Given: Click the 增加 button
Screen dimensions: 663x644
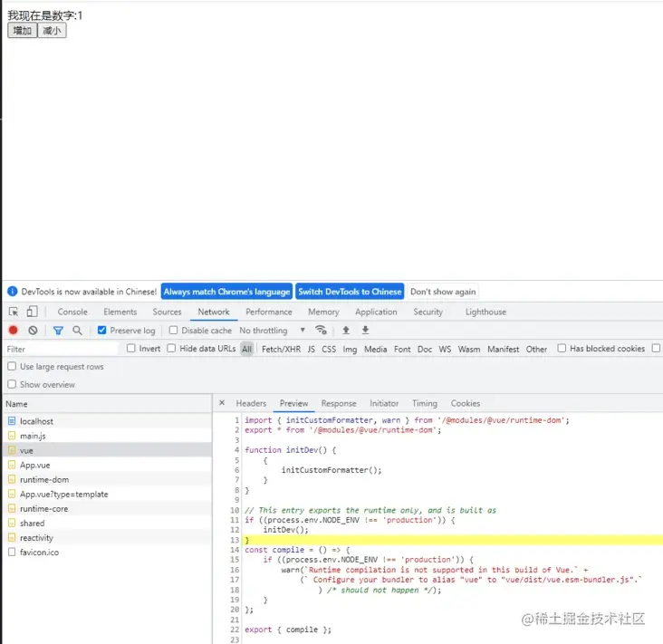Looking at the screenshot, I should point(23,31).
